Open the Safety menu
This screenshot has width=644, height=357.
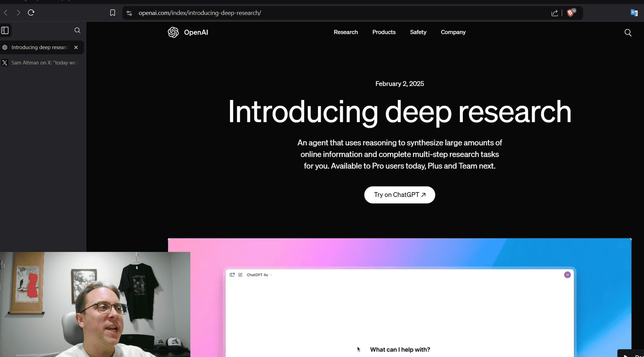coord(418,32)
